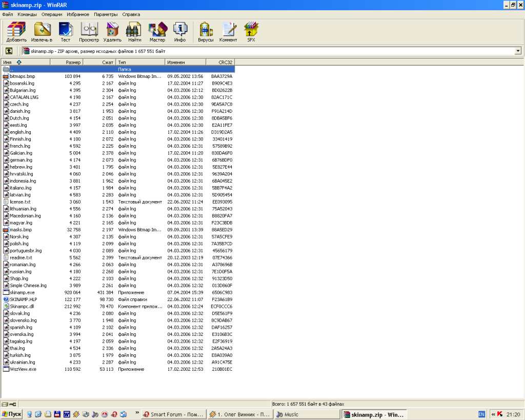Show archive Инфо (Info)
This screenshot has width=525, height=420.
point(180,32)
